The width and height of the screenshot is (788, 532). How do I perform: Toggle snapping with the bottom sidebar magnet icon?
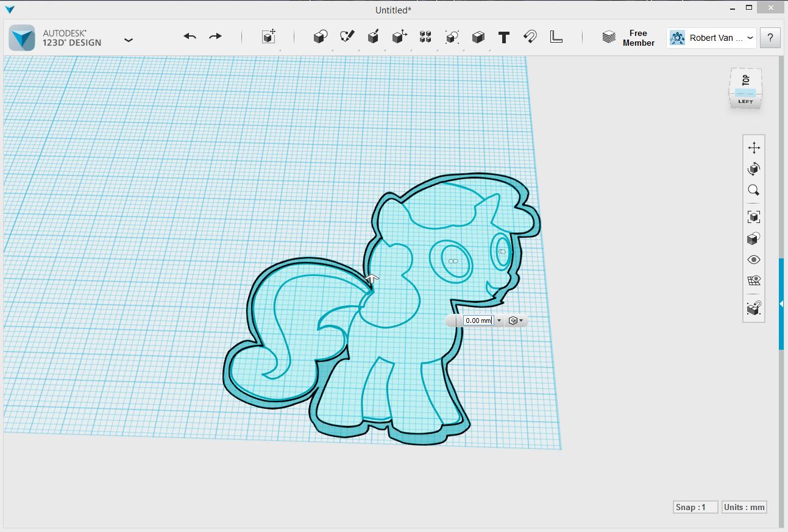(x=754, y=309)
